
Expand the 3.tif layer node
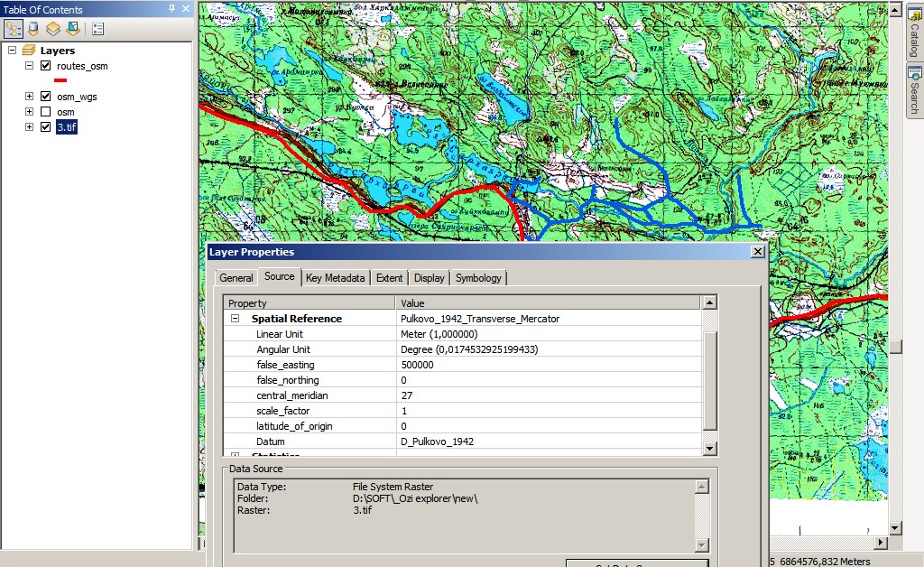[29, 127]
